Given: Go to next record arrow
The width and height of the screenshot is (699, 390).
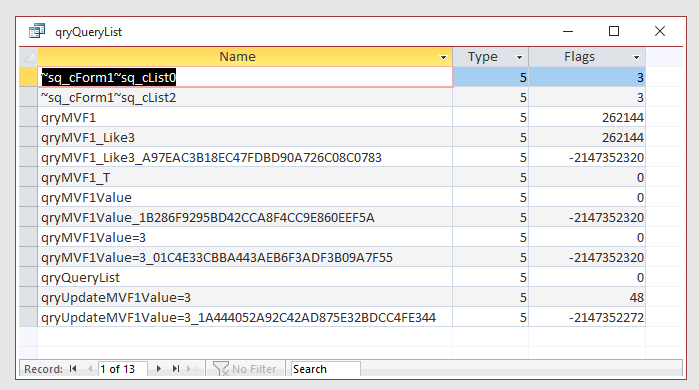Looking at the screenshot, I should 159,369.
